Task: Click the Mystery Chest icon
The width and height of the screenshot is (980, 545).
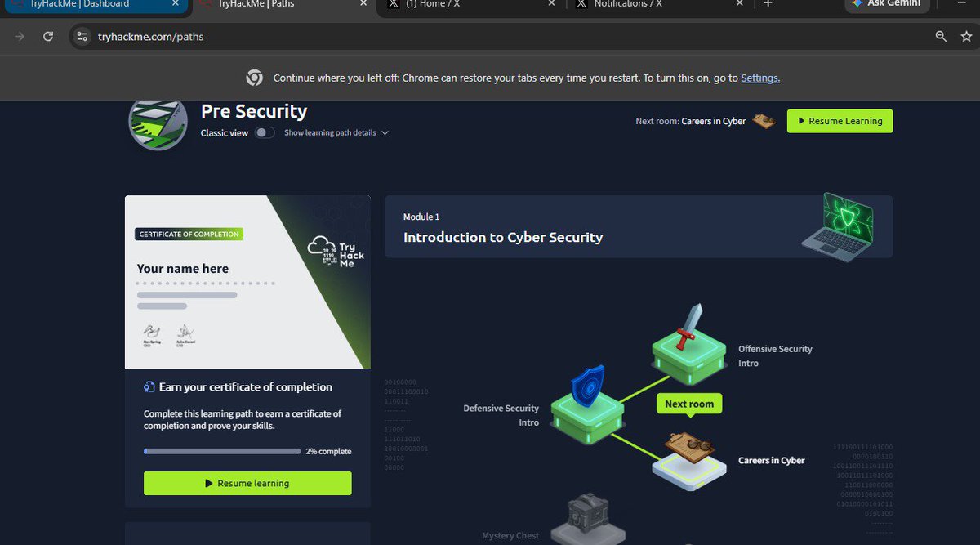Action: pos(587,520)
